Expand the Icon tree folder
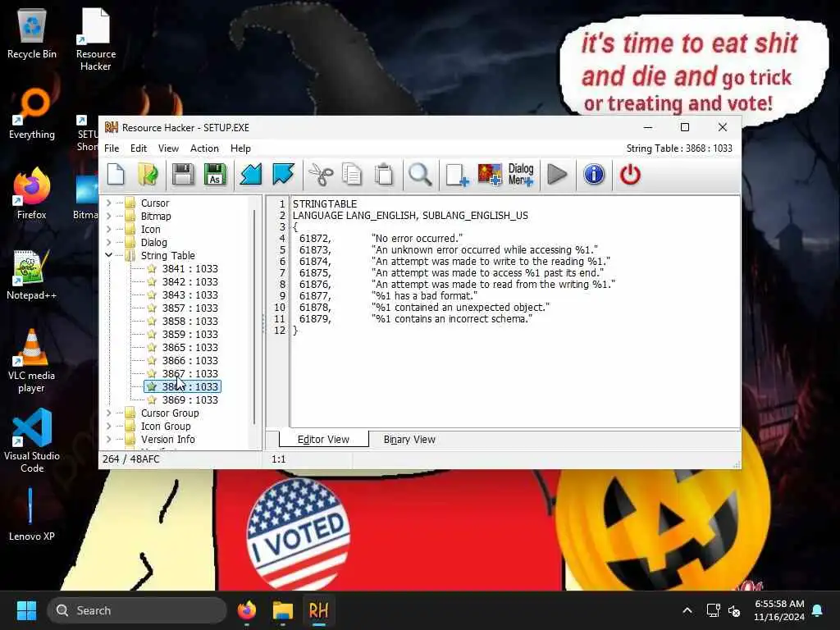 (109, 230)
